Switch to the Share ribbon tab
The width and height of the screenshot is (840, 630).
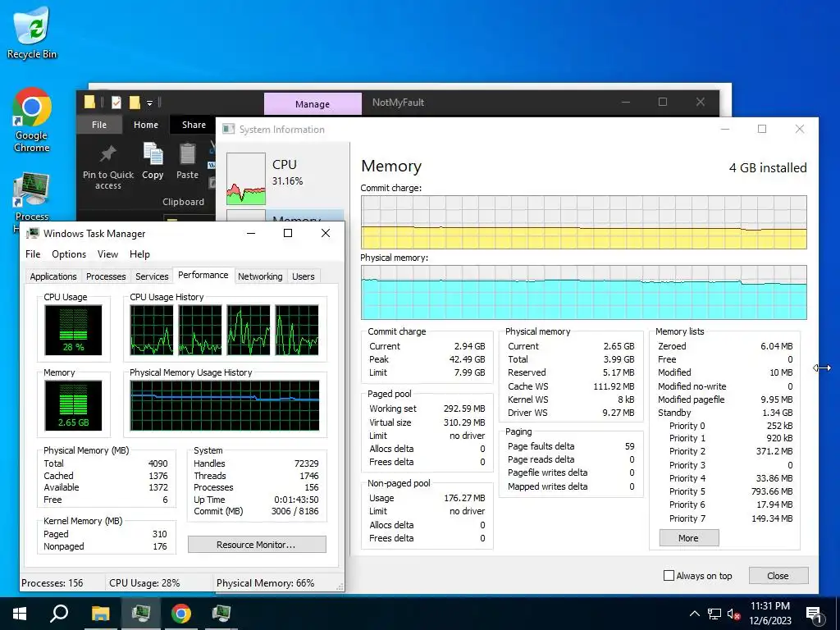[194, 125]
